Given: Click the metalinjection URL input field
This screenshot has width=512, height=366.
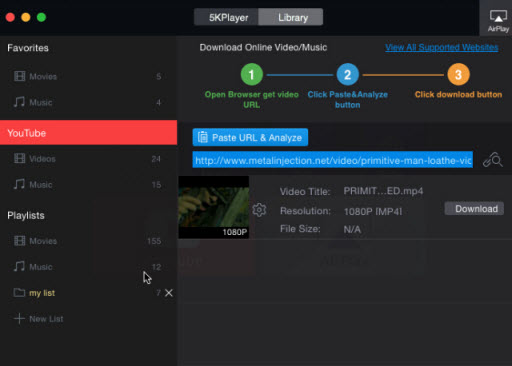Looking at the screenshot, I should [x=332, y=160].
